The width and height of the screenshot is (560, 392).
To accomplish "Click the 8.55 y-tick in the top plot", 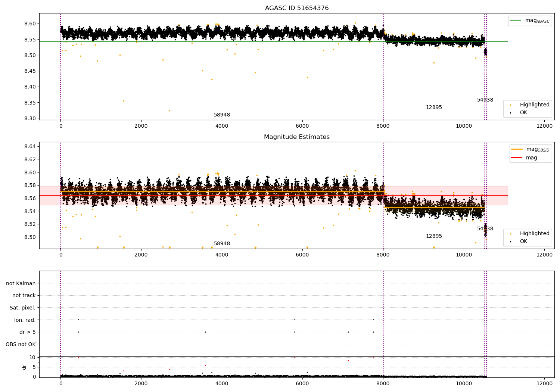I will [x=30, y=39].
